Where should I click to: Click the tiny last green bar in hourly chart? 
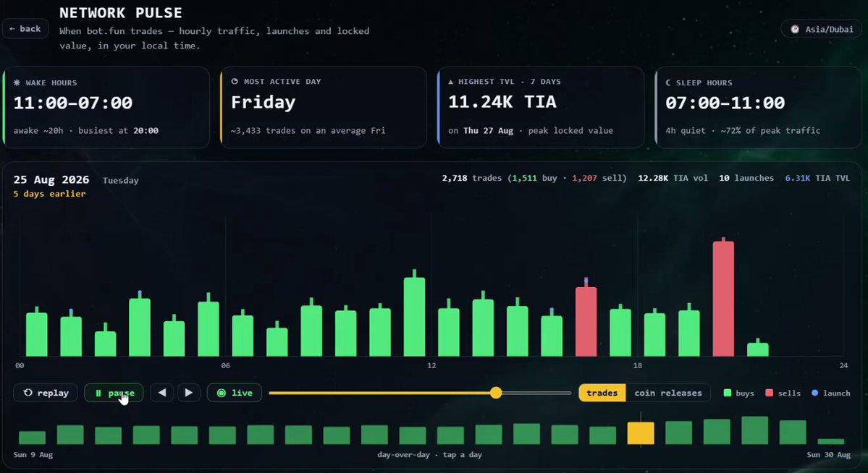coord(758,349)
